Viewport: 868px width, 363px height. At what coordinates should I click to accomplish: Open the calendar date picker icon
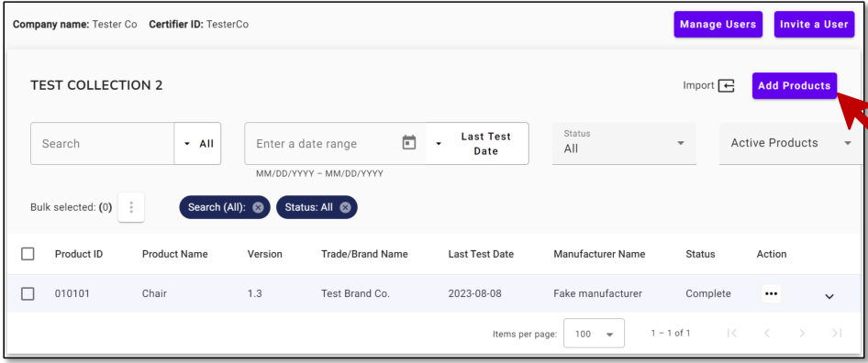408,143
